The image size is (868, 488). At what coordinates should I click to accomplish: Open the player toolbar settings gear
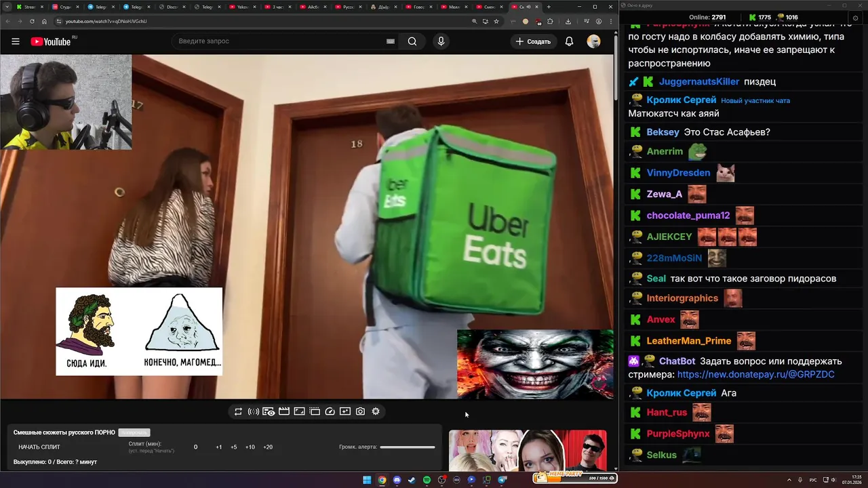pyautogui.click(x=376, y=411)
